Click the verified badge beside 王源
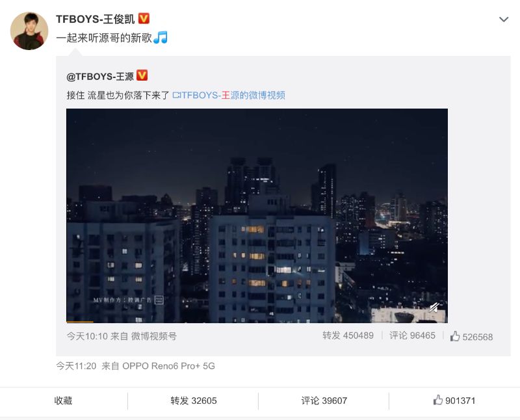 coord(142,75)
